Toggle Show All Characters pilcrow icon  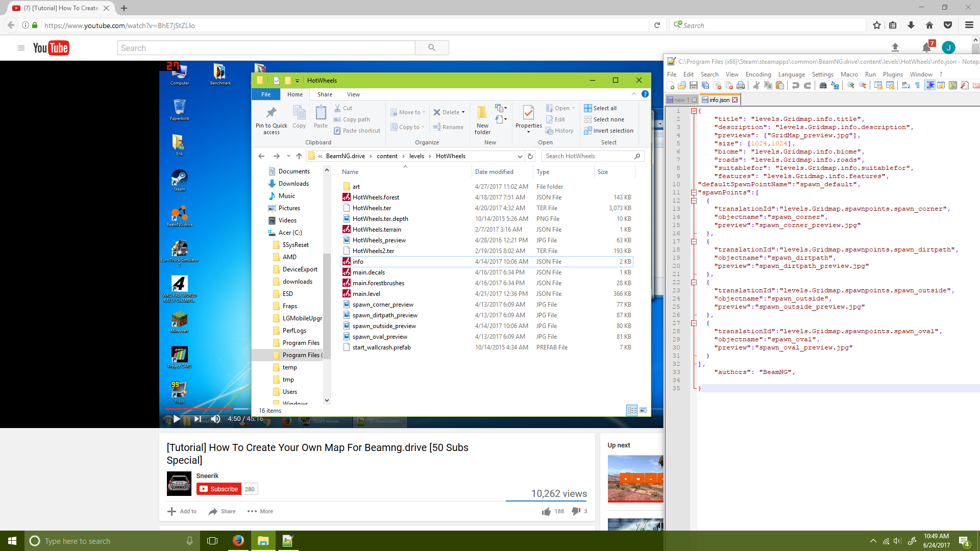918,86
